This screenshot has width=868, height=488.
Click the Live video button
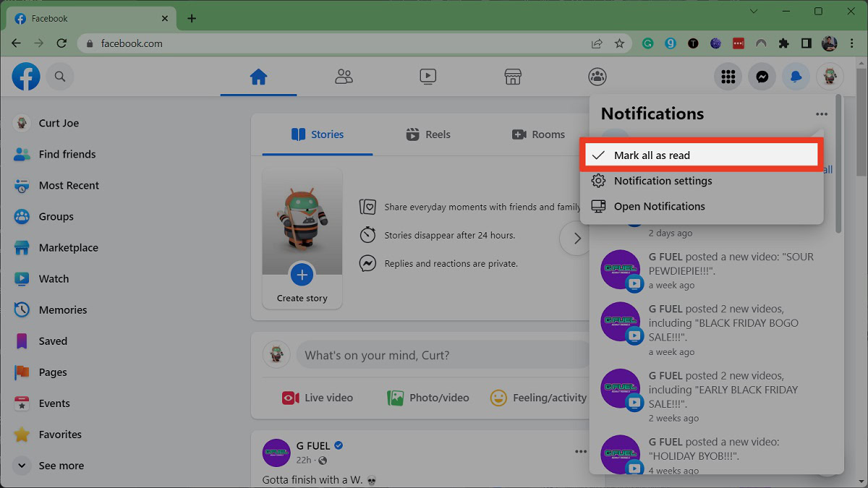(318, 398)
